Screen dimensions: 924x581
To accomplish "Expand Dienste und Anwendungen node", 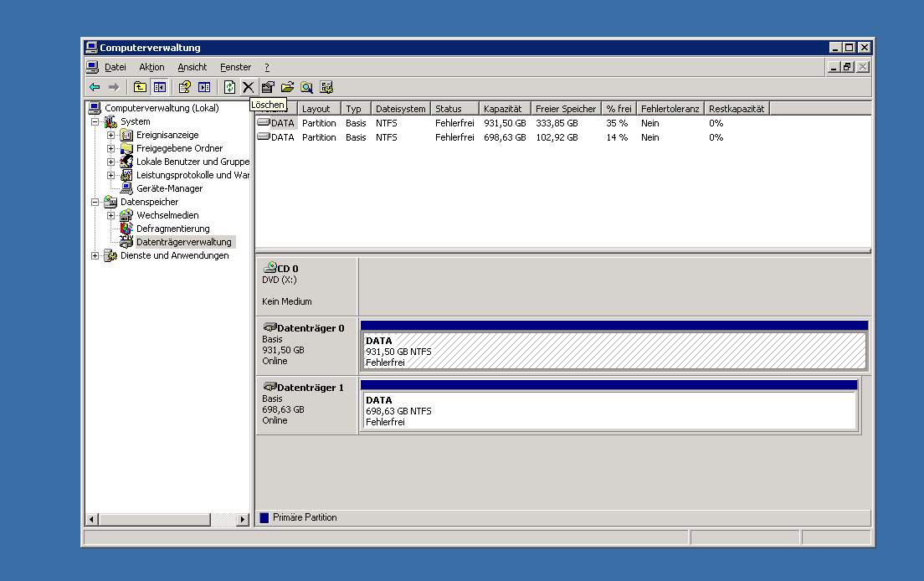I will pos(95,255).
